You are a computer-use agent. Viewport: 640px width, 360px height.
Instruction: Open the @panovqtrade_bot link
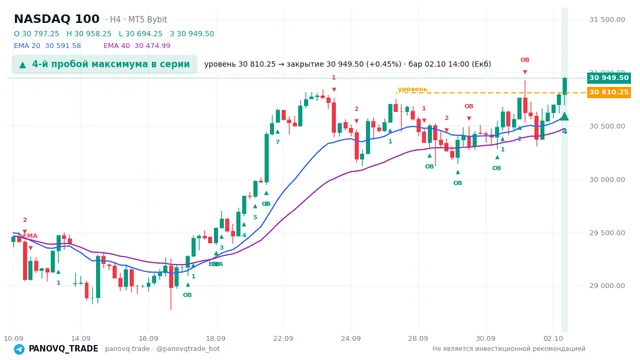(188, 349)
